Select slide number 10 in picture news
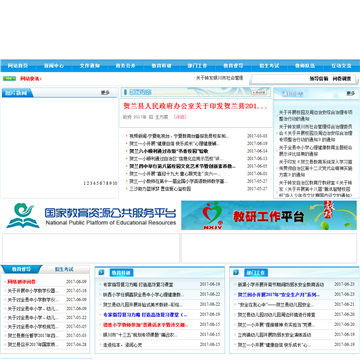360x360 pixels. [114, 183]
